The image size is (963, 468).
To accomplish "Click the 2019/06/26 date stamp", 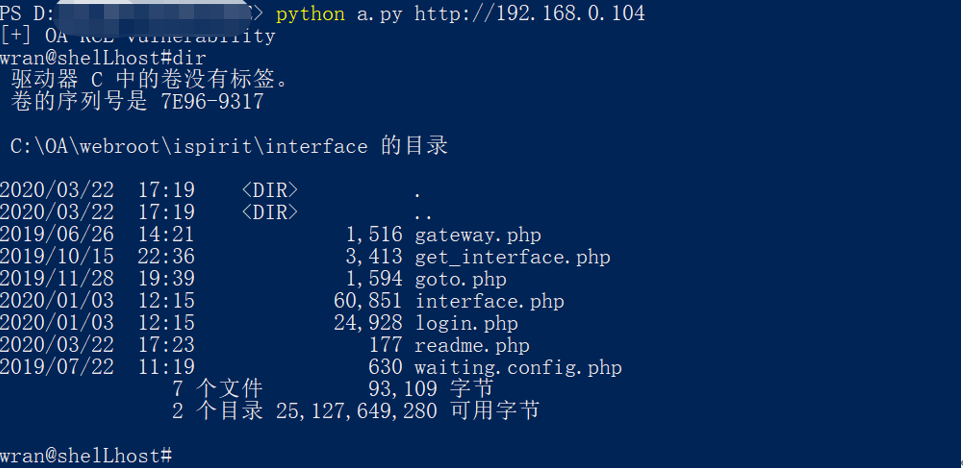I will click(56, 235).
